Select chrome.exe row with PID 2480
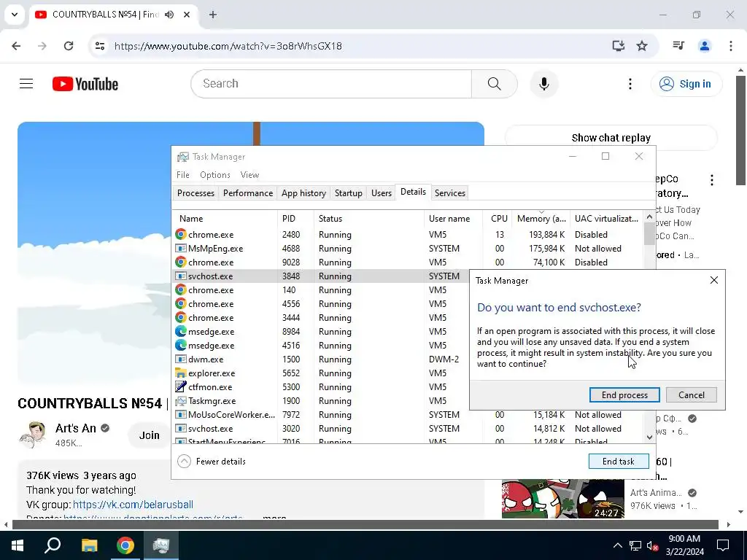Viewport: 747px width, 560px height. pyautogui.click(x=407, y=234)
